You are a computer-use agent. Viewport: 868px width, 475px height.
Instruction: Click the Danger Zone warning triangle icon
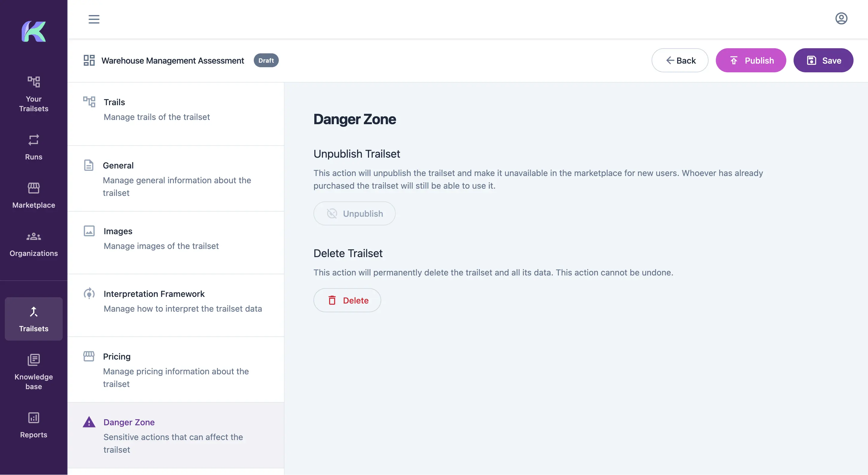click(89, 422)
